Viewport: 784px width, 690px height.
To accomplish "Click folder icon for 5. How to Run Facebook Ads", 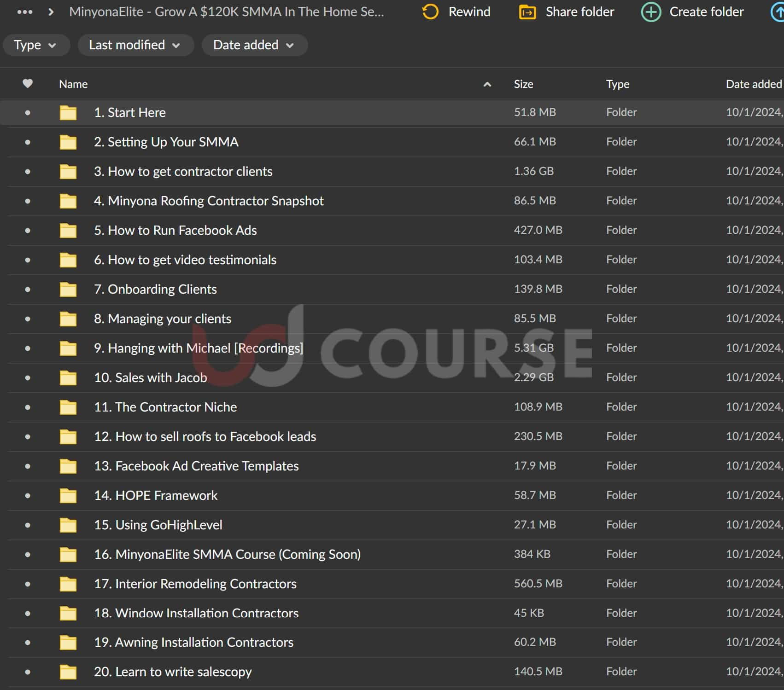I will pos(68,231).
